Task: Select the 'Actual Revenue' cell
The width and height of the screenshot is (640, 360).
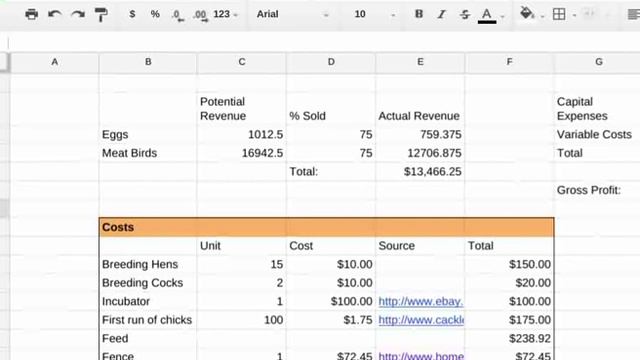Action: pos(420,109)
